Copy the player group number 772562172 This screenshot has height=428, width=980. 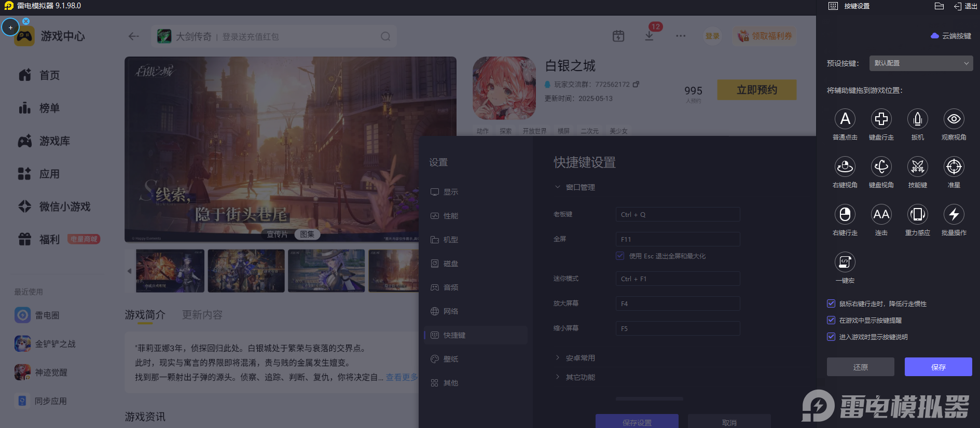tap(636, 84)
